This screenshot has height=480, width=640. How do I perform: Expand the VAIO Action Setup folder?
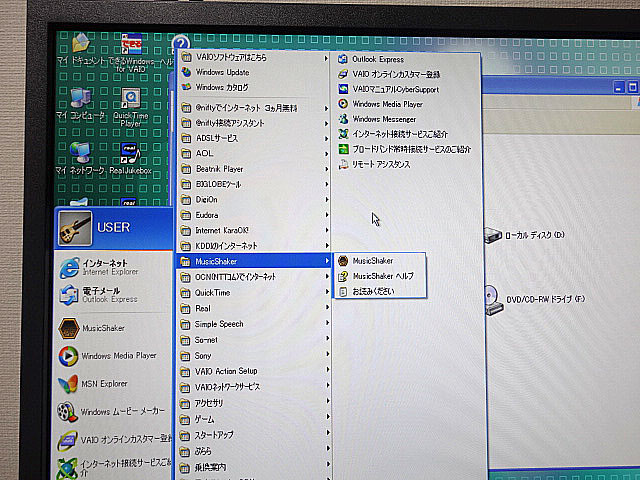(253, 371)
